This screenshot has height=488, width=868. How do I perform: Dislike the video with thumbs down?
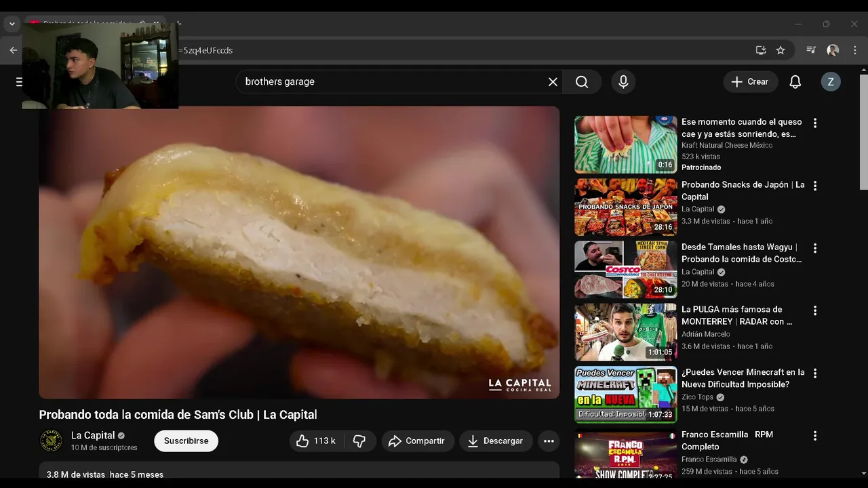click(359, 441)
